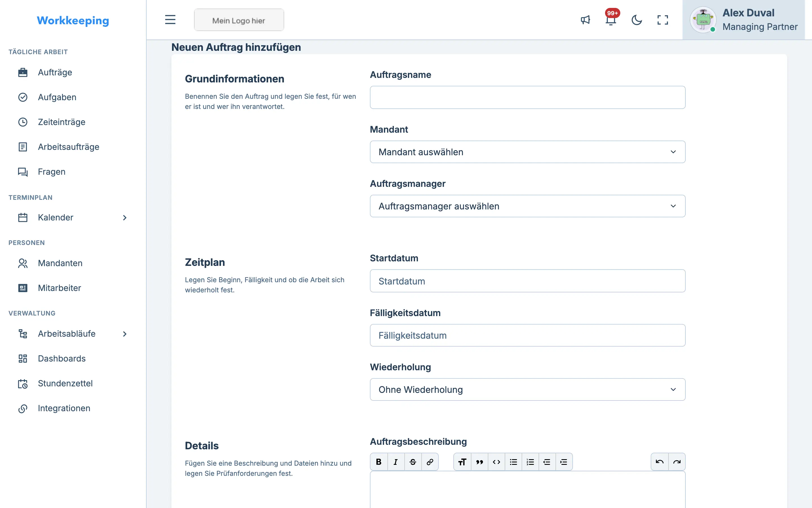Click the Fälligkeitsdatum date field
Image resolution: width=812 pixels, height=508 pixels.
[528, 335]
